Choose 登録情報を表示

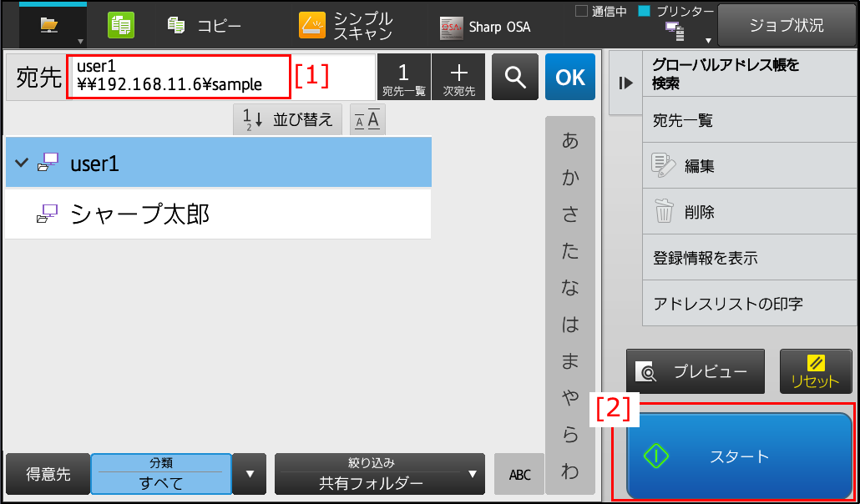coord(749,257)
